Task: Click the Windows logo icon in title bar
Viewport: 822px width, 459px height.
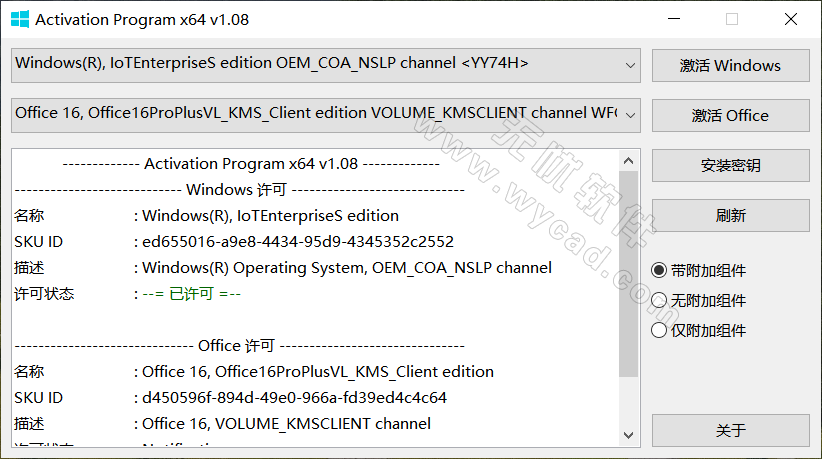Action: [x=17, y=19]
